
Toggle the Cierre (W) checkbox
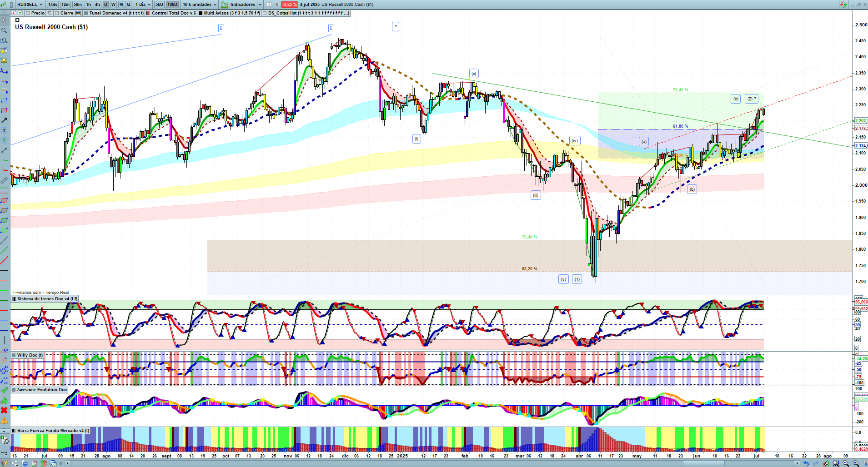click(57, 13)
